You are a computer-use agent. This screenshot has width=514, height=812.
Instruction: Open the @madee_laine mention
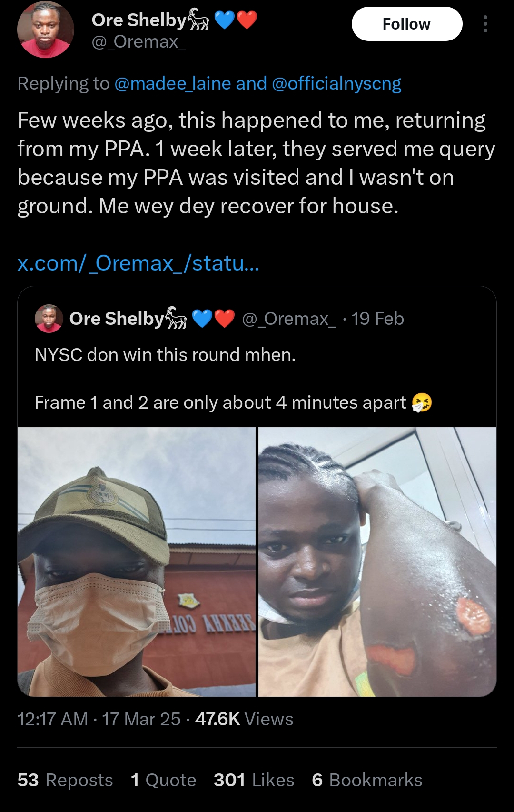tap(173, 83)
